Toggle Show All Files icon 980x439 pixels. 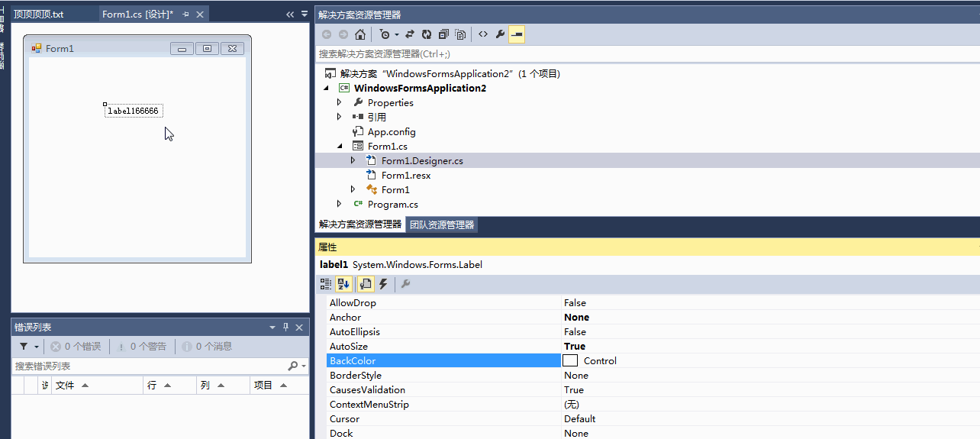click(460, 34)
